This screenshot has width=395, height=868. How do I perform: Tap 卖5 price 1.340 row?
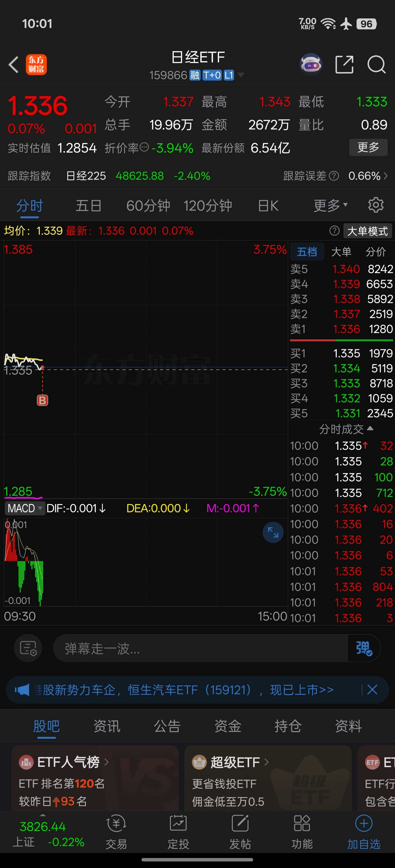(x=341, y=269)
